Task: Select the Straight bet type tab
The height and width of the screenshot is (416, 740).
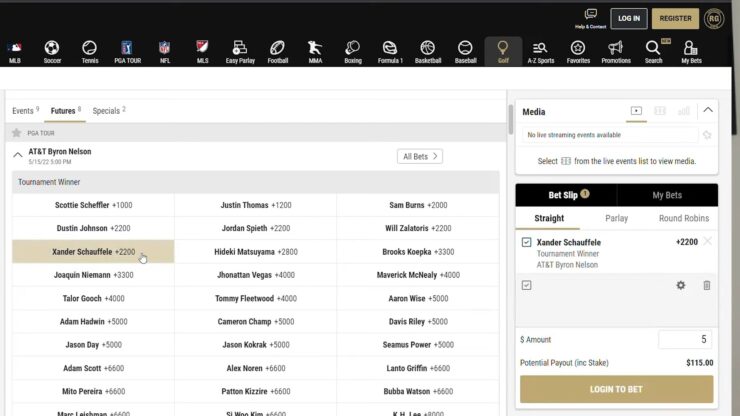Action: coord(549,218)
